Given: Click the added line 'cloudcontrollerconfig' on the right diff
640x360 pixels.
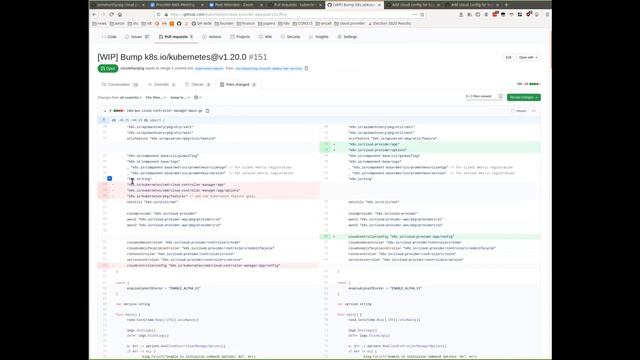Looking at the screenshot, I should pyautogui.click(x=430, y=237).
